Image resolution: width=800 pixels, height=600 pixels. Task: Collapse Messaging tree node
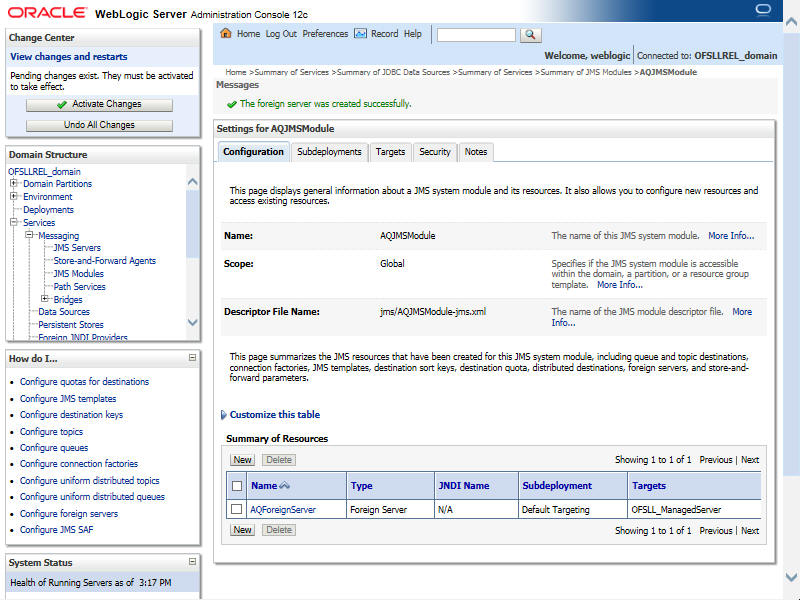tap(29, 235)
